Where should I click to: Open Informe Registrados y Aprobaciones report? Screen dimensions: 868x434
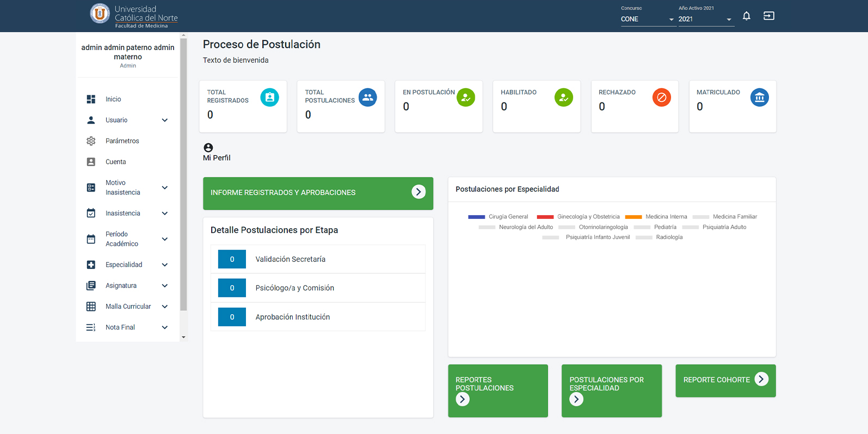coord(318,193)
